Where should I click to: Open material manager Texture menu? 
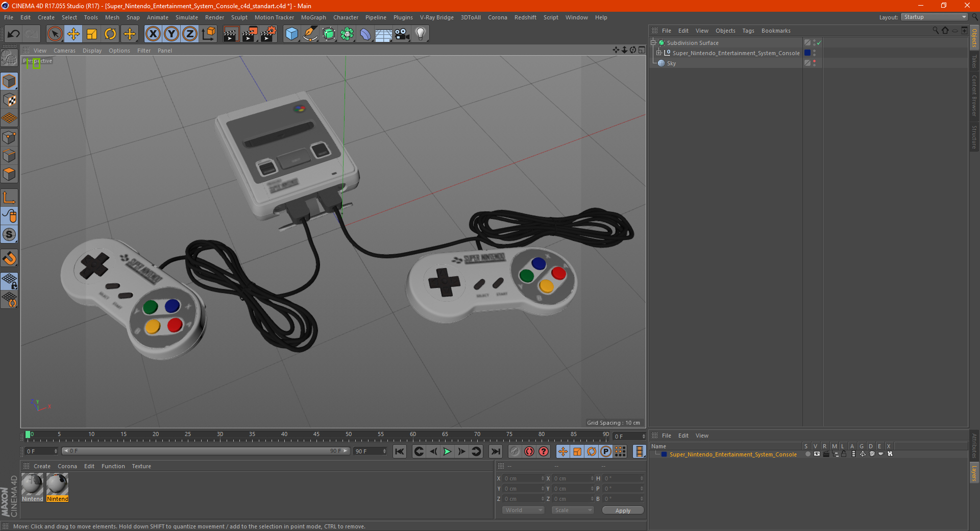coord(141,466)
